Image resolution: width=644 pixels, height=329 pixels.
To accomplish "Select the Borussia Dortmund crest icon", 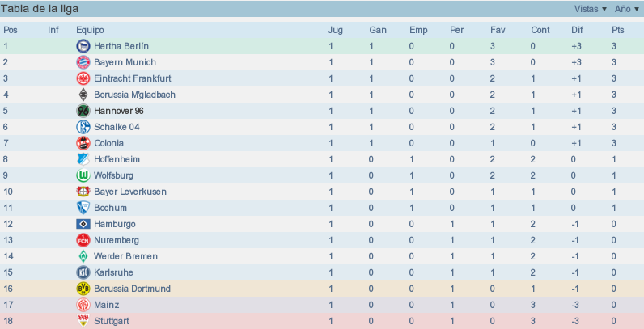I will coord(83,289).
